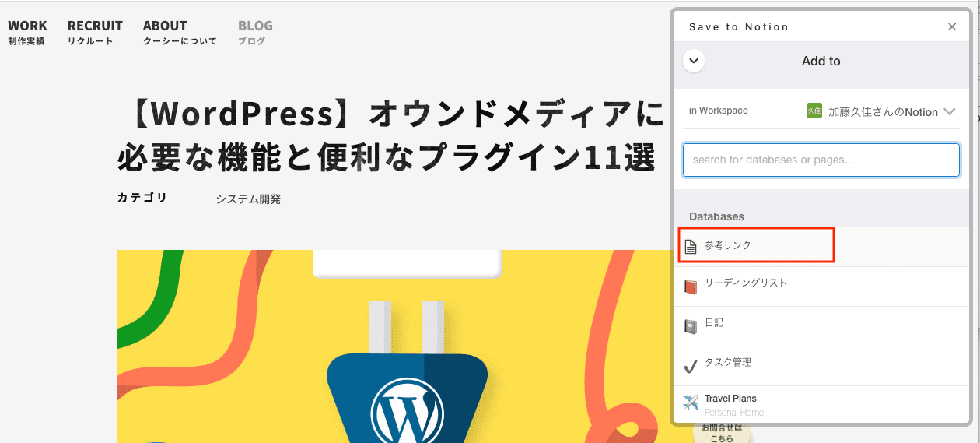Click the WordPress plug hero image
Viewport: 980px width, 443px height.
click(394, 346)
